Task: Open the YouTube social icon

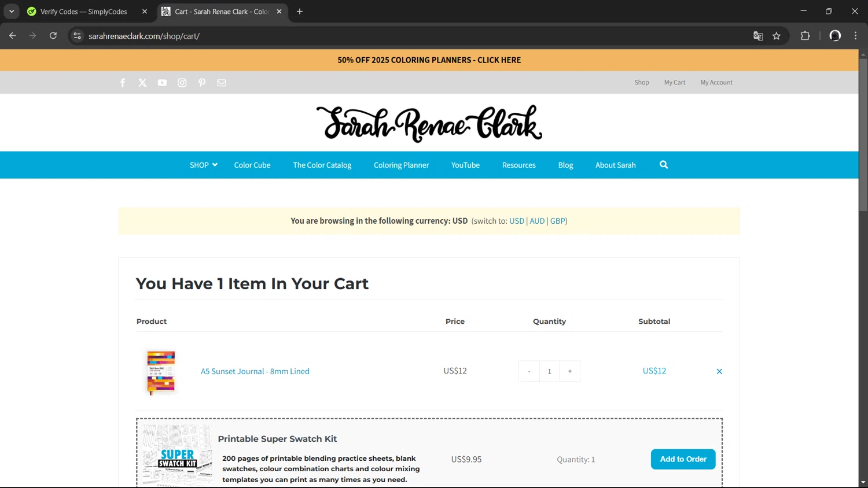Action: pyautogui.click(x=162, y=83)
